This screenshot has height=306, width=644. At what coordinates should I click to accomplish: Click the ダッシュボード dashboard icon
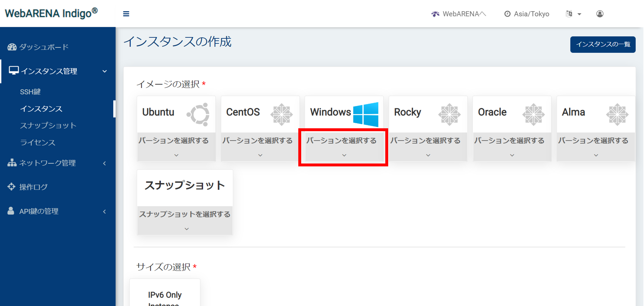click(12, 47)
